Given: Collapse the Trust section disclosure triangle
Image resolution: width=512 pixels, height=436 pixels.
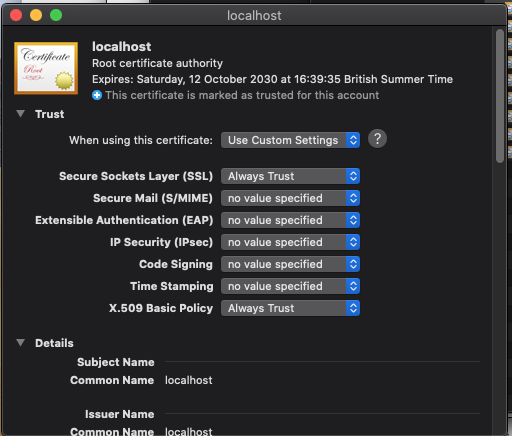Looking at the screenshot, I should pyautogui.click(x=21, y=114).
